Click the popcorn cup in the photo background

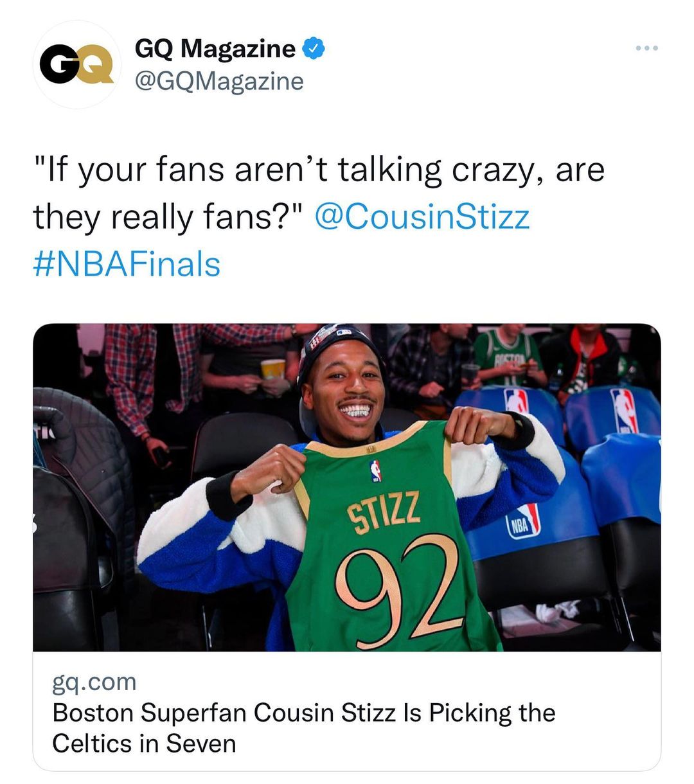coord(272,370)
